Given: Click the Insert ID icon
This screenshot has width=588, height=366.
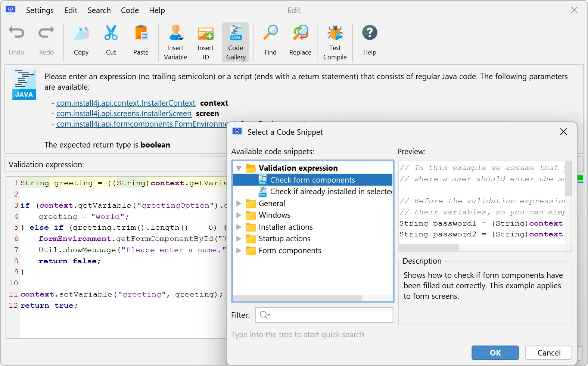Looking at the screenshot, I should coord(206,34).
